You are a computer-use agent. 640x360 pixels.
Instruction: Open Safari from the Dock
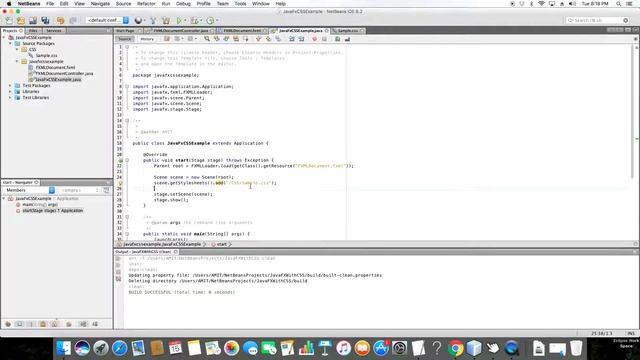pyautogui.click(x=119, y=348)
